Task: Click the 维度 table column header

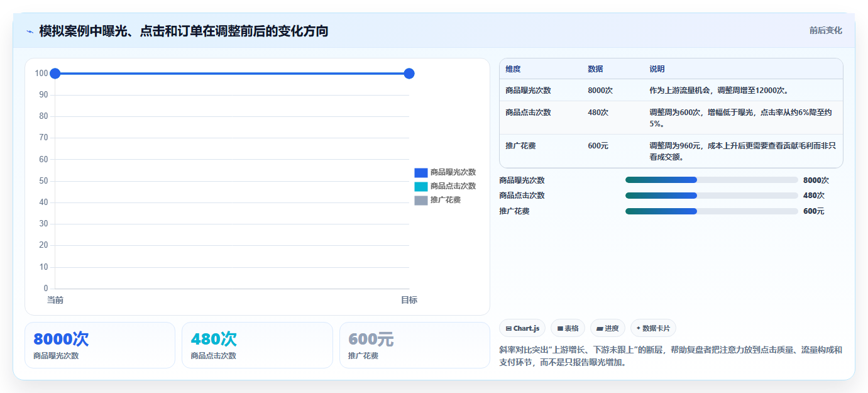Action: click(x=513, y=69)
